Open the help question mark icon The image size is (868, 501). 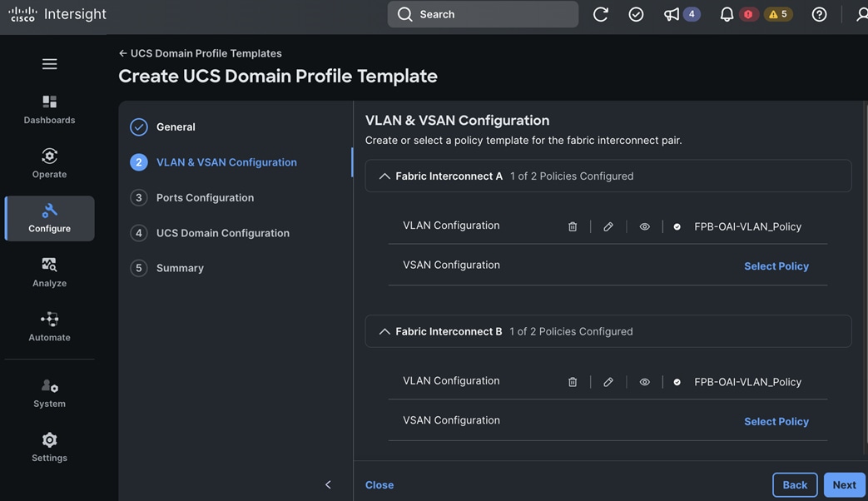click(x=819, y=14)
